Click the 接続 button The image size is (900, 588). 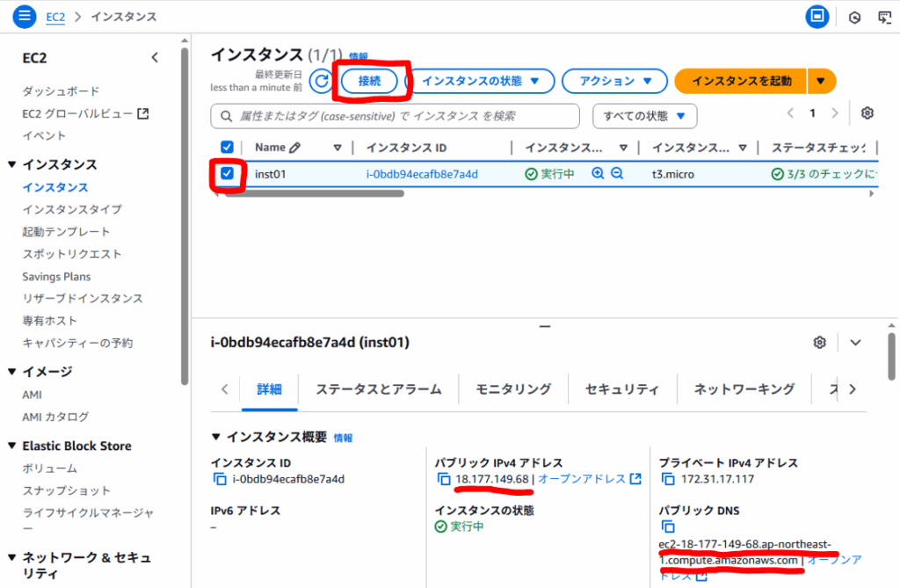tap(369, 81)
